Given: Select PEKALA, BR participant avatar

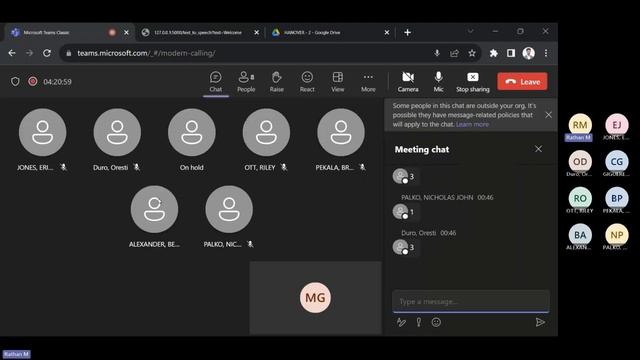Looking at the screenshot, I should tap(341, 132).
